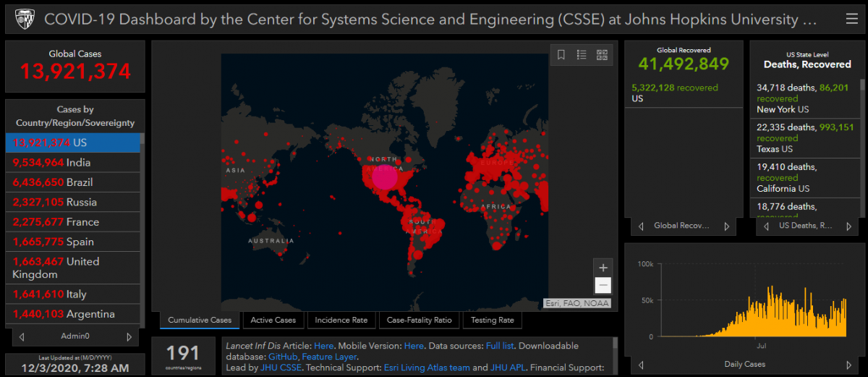
Task: Select Italy in the country list
Action: click(x=72, y=294)
